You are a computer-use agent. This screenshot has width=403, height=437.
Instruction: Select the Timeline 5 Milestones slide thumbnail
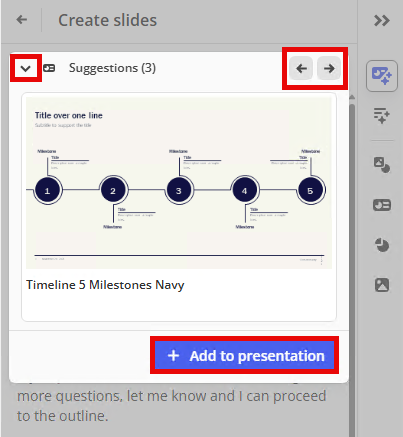pyautogui.click(x=179, y=183)
